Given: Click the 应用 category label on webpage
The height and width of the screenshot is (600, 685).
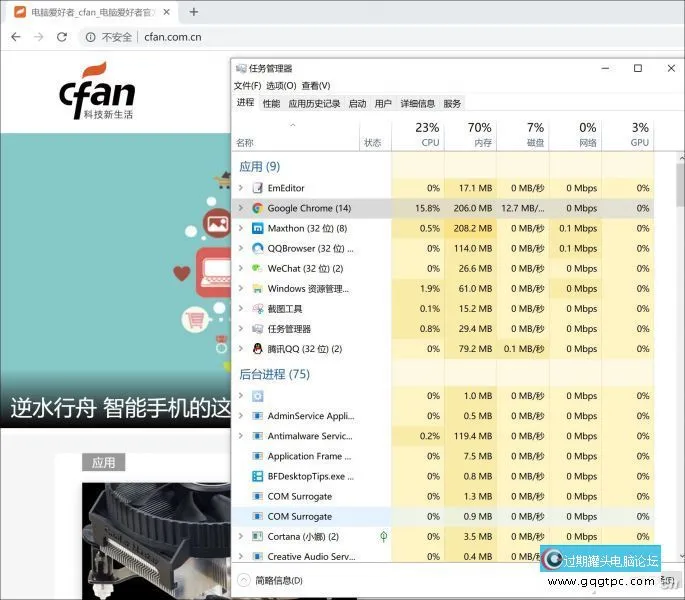Looking at the screenshot, I should click(104, 462).
